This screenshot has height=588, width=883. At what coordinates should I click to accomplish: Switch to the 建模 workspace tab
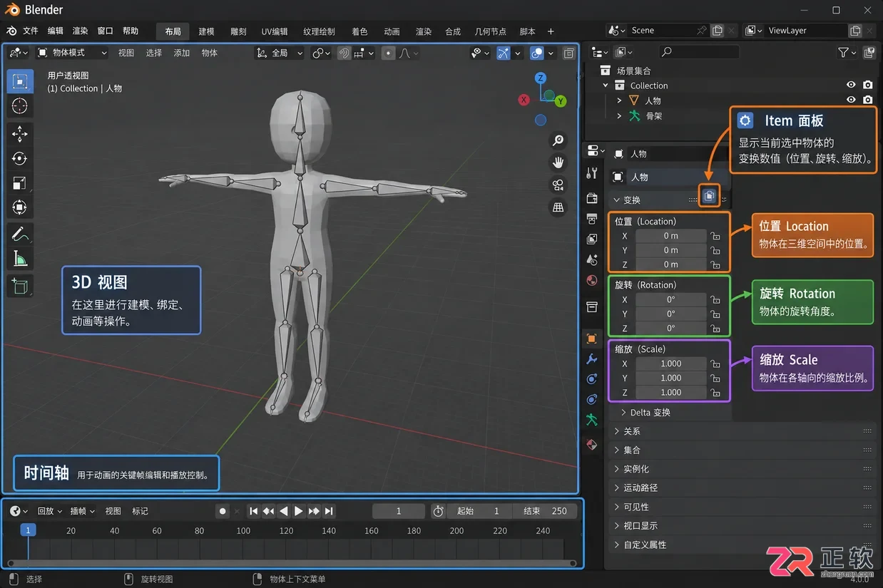tap(207, 31)
